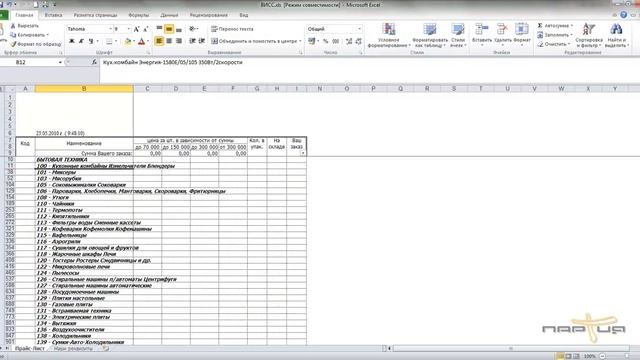
Task: Open the Clear (Очистить) dropdown
Action: (x=553, y=44)
